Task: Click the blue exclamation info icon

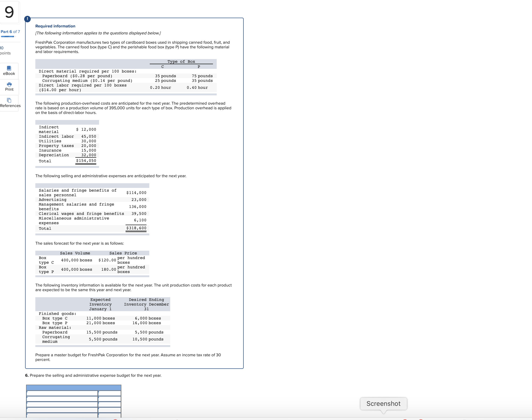Action: pos(27,19)
